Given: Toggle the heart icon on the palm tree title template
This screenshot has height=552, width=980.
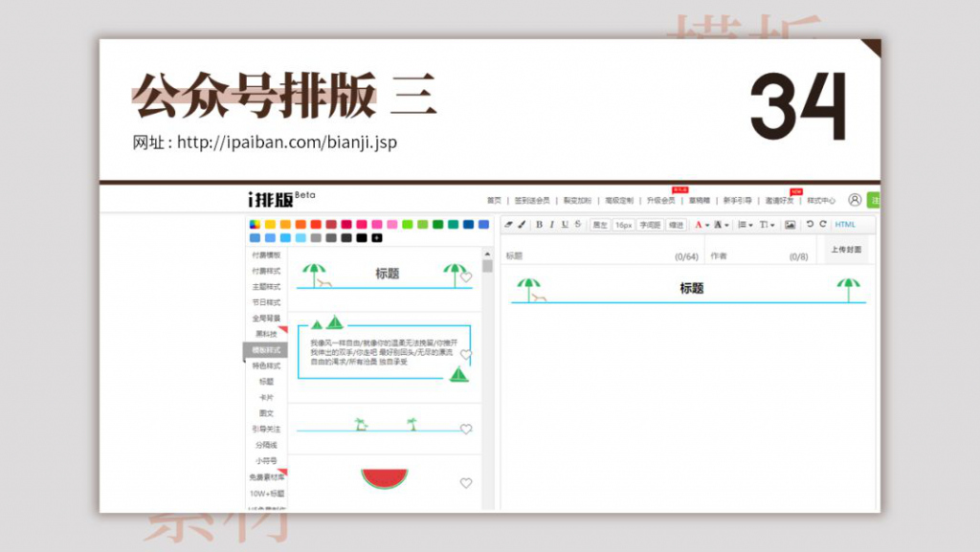Looking at the screenshot, I should point(464,277).
